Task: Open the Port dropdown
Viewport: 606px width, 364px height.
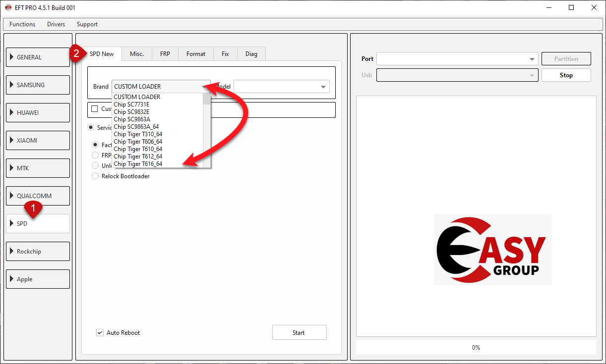Action: coord(457,59)
